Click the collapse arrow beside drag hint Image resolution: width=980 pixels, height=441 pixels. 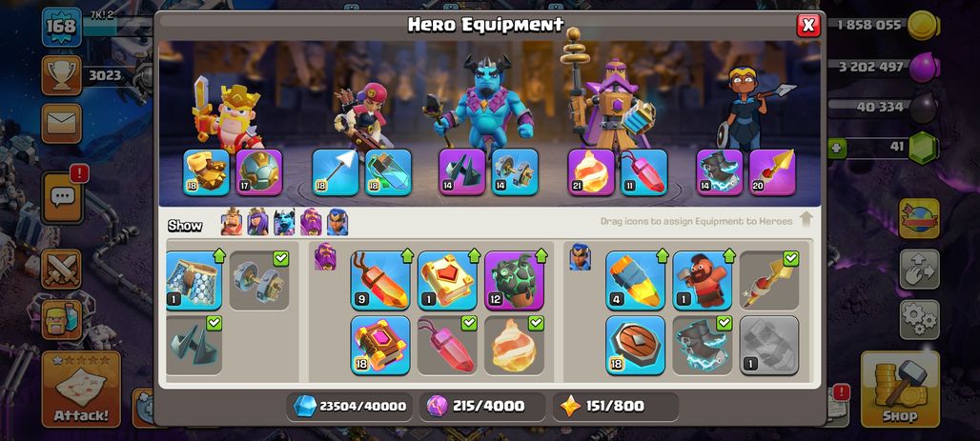click(806, 220)
